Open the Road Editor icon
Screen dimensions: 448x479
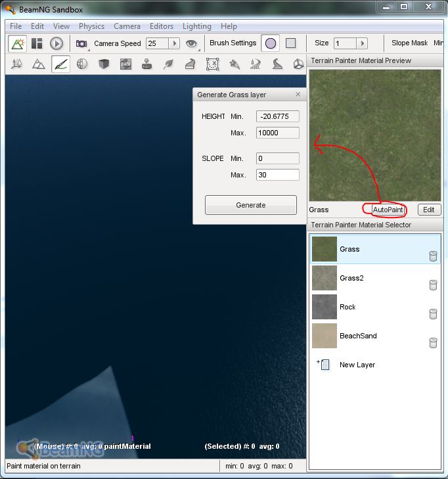pyautogui.click(x=277, y=64)
